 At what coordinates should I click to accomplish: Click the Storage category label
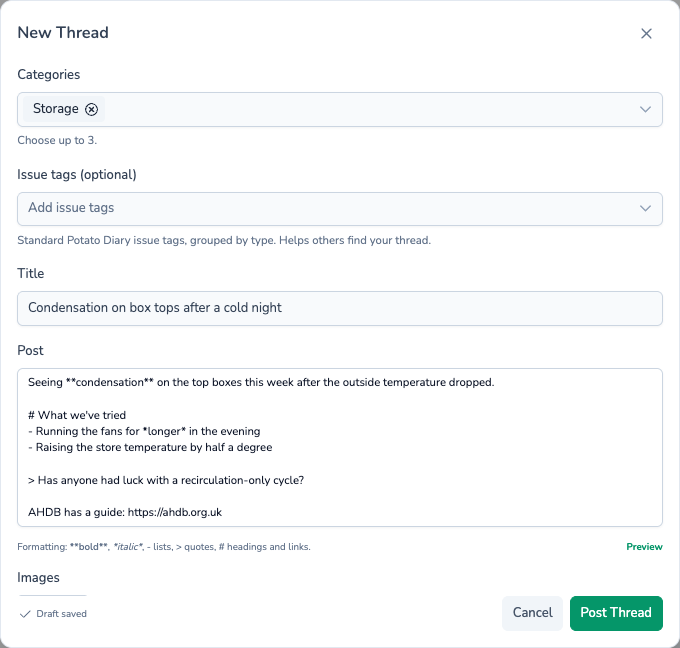coord(56,109)
